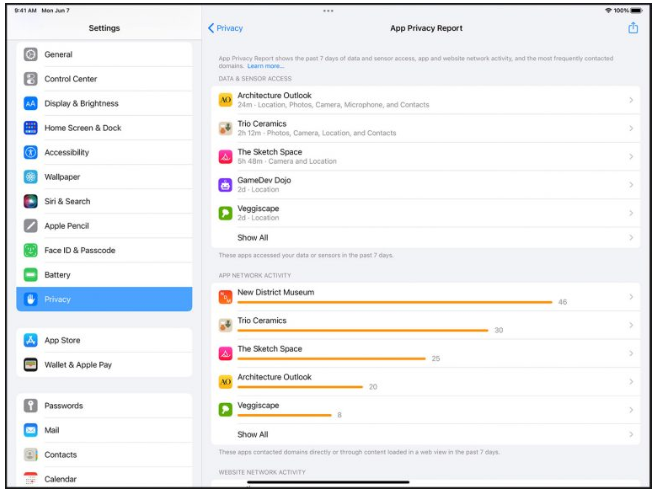Open Control Center settings
The width and height of the screenshot is (656, 493).
click(104, 79)
